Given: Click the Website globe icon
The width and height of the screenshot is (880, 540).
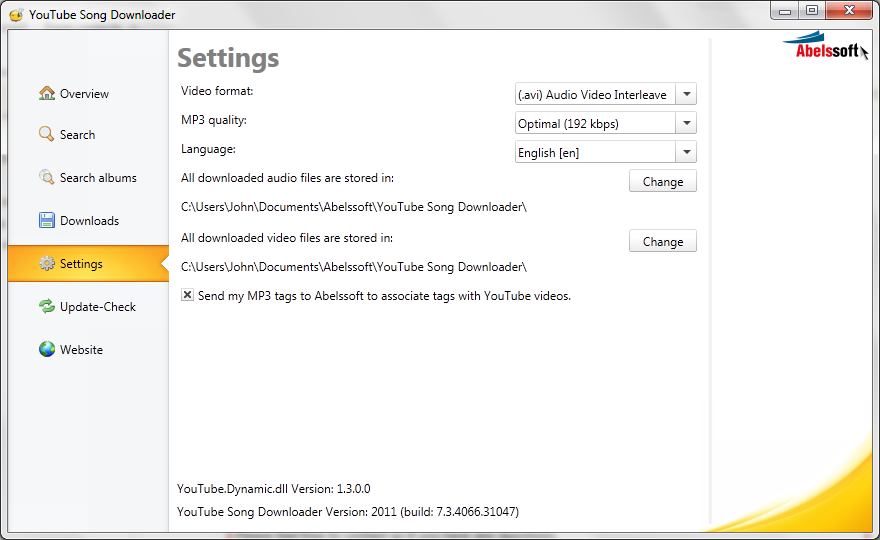Looking at the screenshot, I should pyautogui.click(x=47, y=349).
